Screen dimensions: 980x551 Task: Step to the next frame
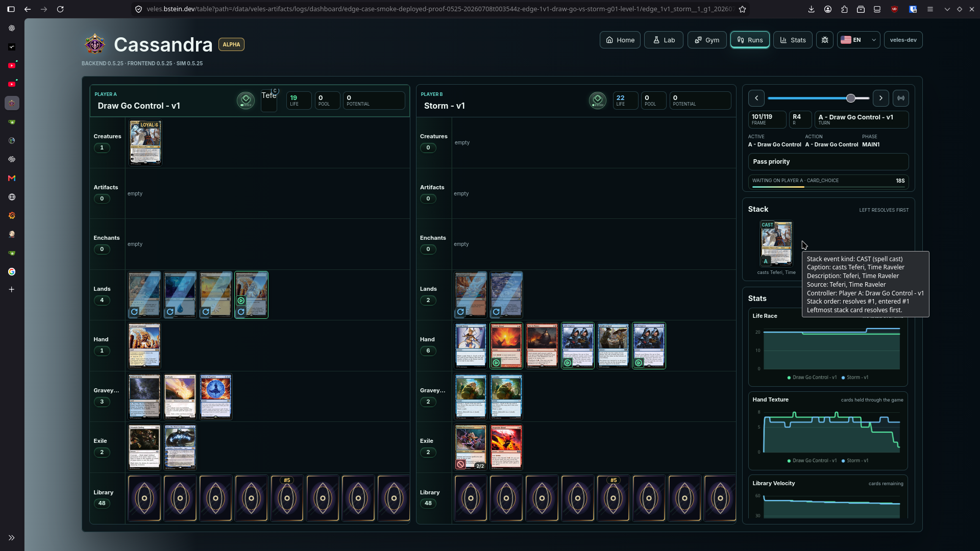click(881, 98)
